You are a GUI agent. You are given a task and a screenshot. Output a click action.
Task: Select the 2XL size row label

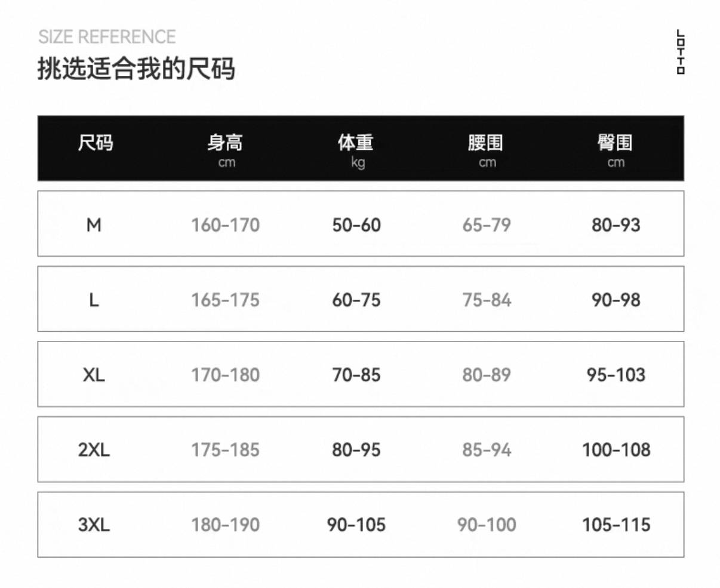tap(94, 450)
